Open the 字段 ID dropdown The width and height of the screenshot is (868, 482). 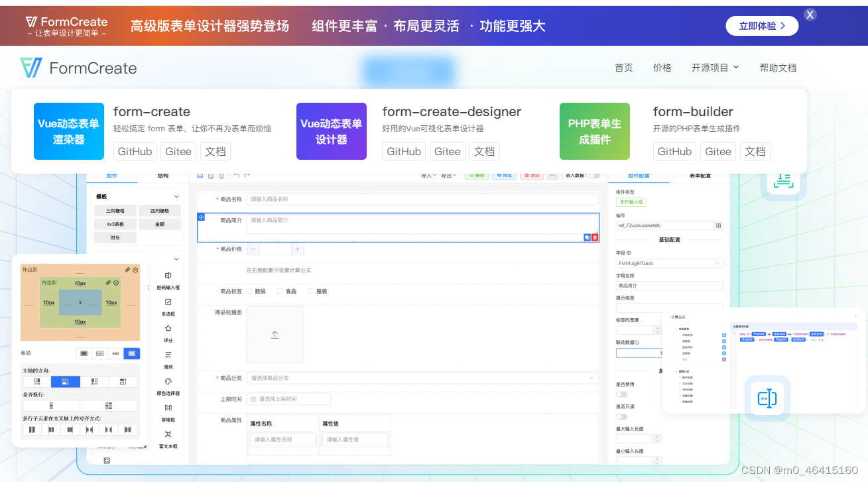click(670, 263)
